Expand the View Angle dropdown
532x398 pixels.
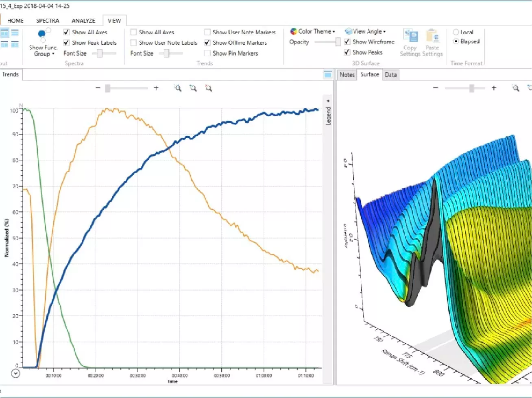pyautogui.click(x=365, y=32)
